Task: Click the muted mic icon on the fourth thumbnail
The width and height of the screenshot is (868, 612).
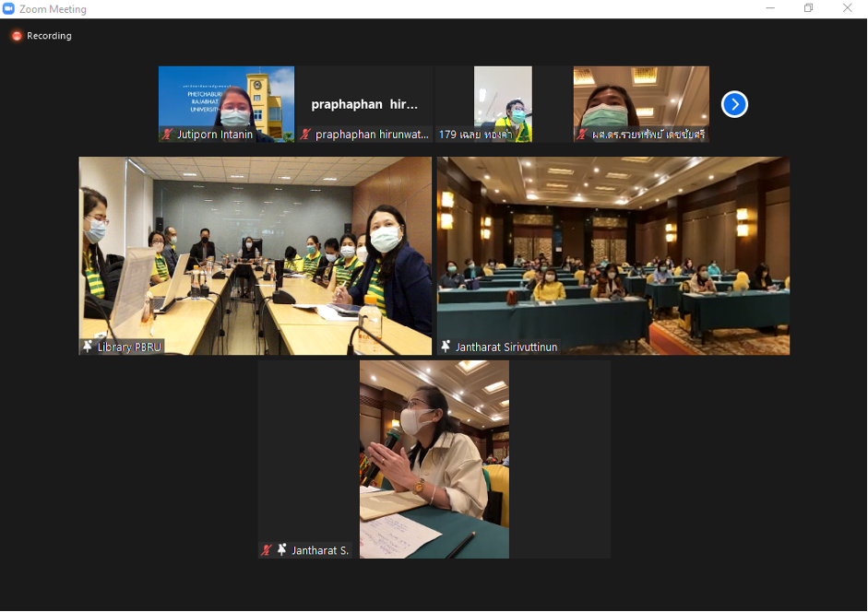Action: tap(582, 135)
